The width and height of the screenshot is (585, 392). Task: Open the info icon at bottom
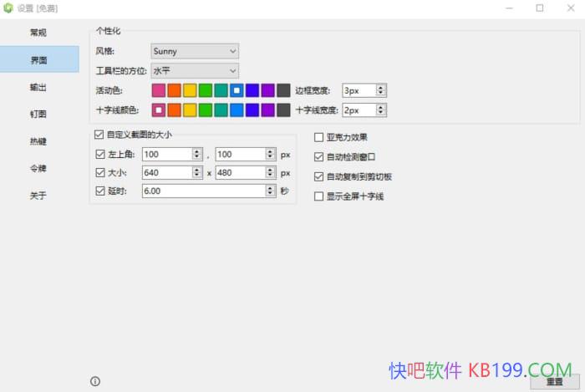click(95, 381)
